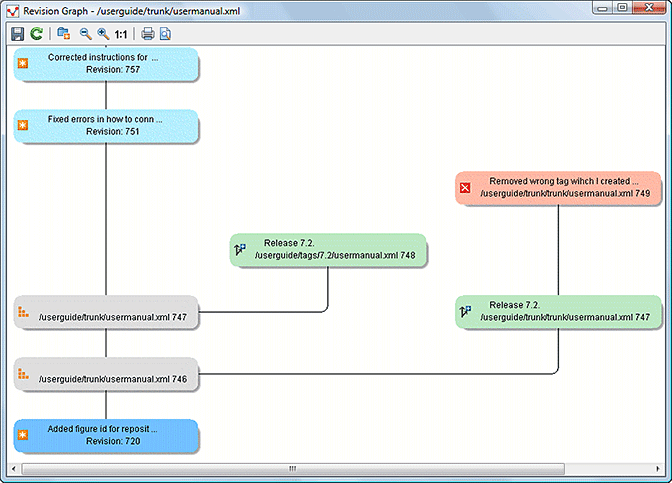Select revision 757 node
The image size is (672, 483).
106,64
